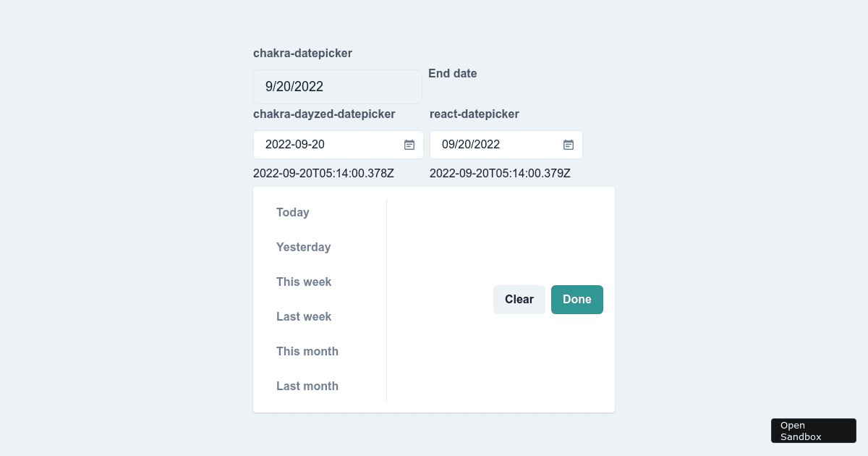This screenshot has width=868, height=456.
Task: Click the End date label
Action: tap(453, 73)
